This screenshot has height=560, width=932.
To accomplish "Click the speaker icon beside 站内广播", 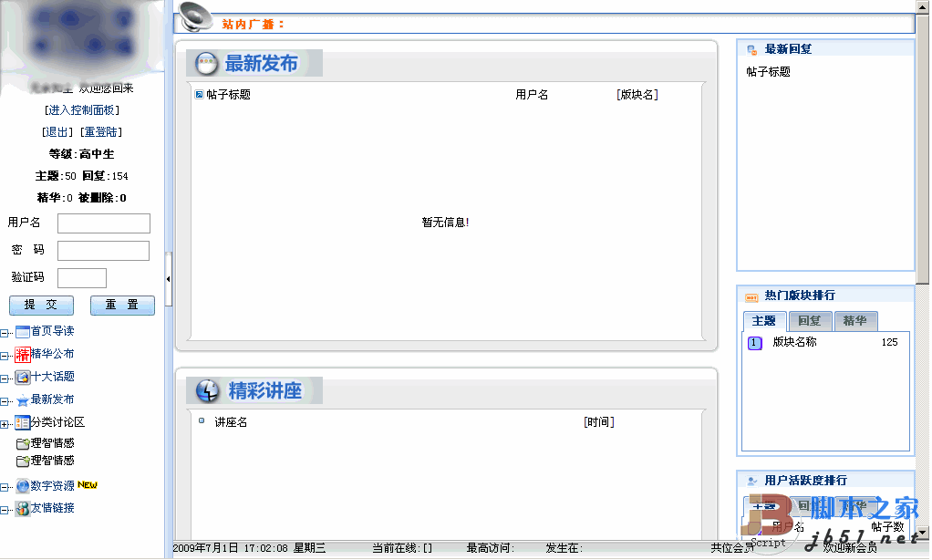I will (194, 16).
